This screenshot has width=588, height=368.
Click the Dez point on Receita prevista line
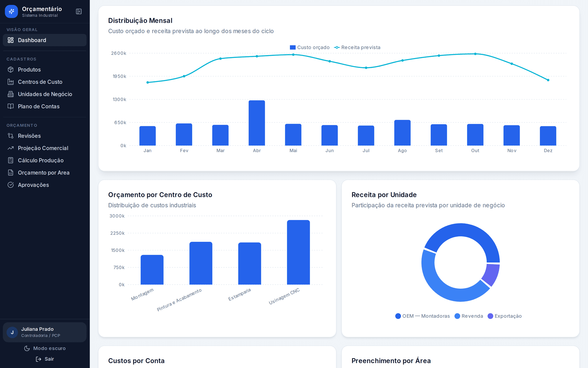click(548, 80)
